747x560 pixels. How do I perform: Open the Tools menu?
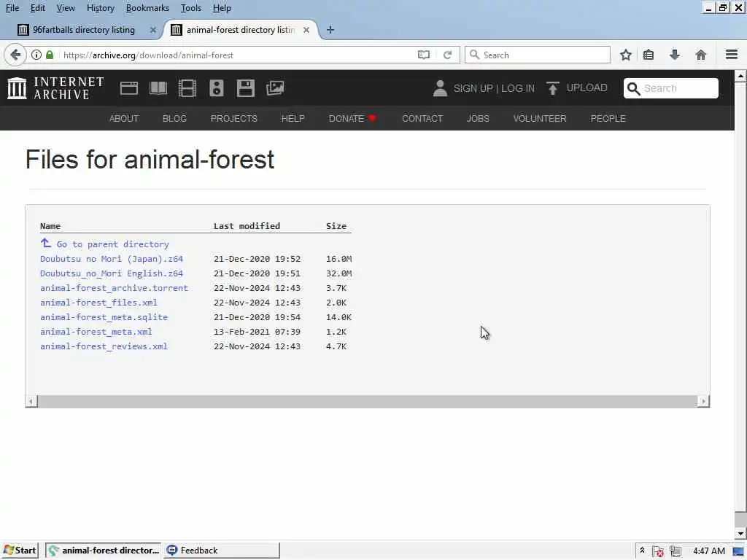click(x=191, y=8)
